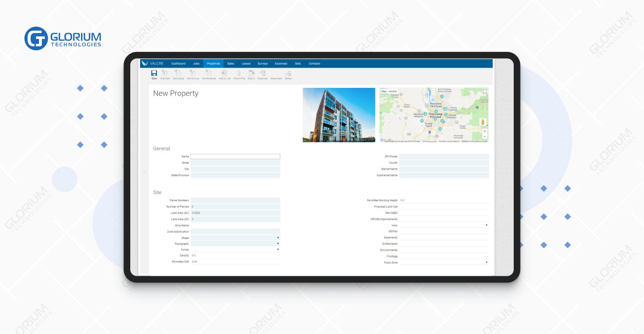The image size is (644, 334).
Task: Click the Save icon in the toolbar
Action: point(154,73)
